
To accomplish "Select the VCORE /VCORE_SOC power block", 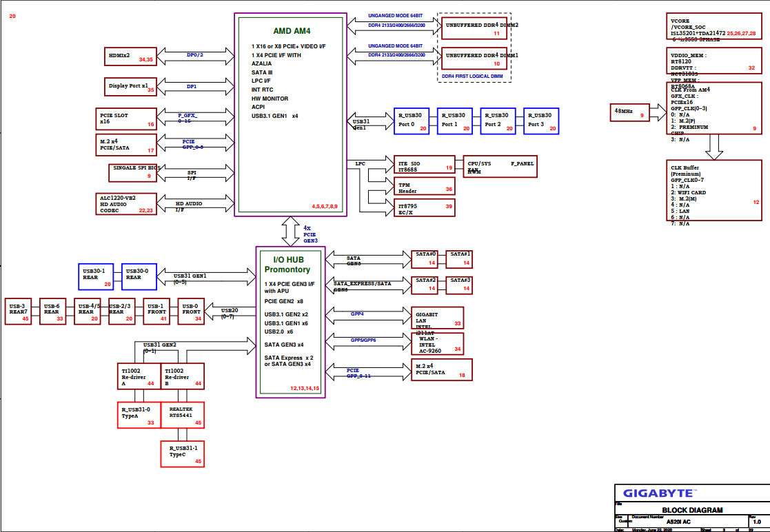I will coord(713,27).
